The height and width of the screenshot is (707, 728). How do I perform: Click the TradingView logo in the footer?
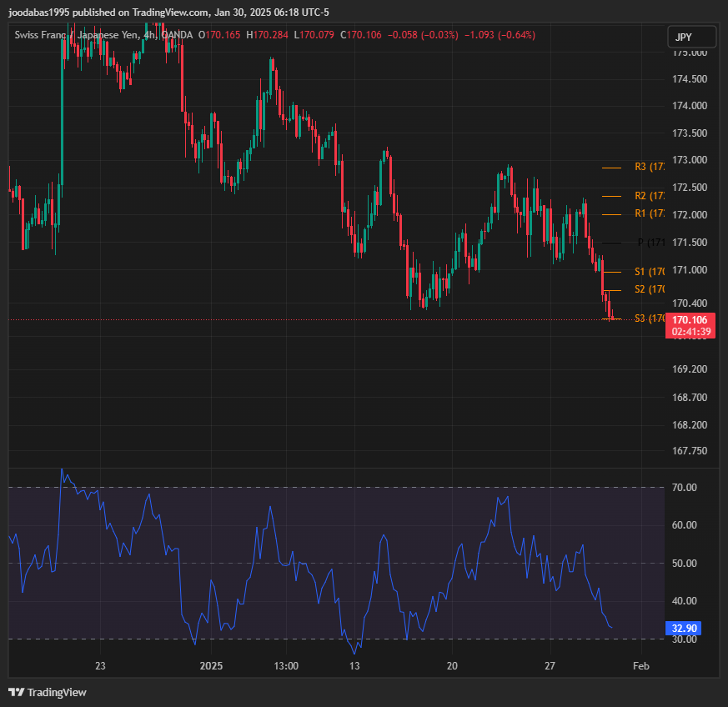pos(48,692)
